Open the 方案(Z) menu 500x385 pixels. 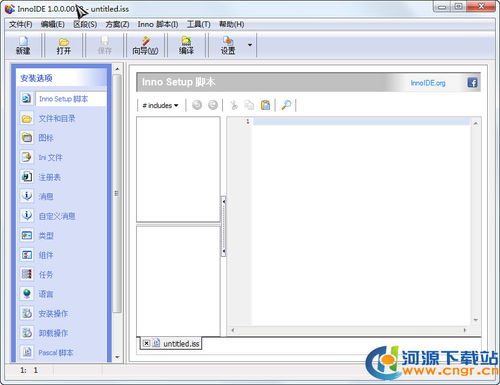117,24
